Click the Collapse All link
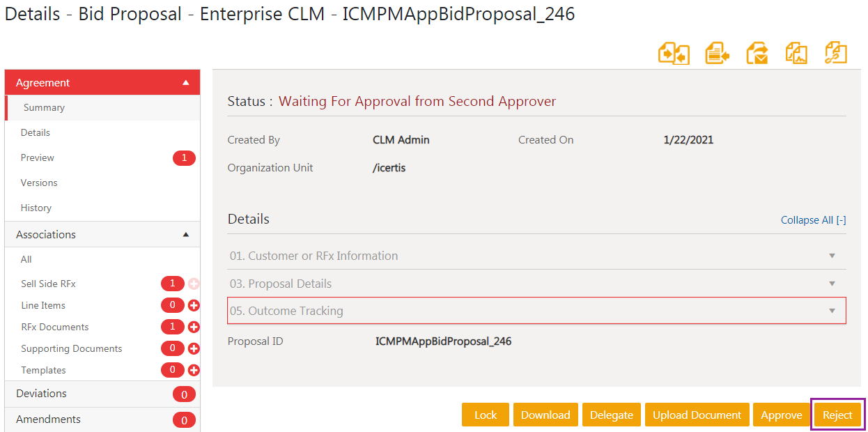This screenshot has width=868, height=432. 813,220
